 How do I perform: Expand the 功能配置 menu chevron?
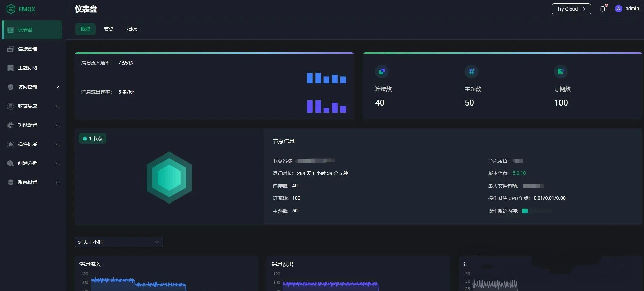point(57,125)
